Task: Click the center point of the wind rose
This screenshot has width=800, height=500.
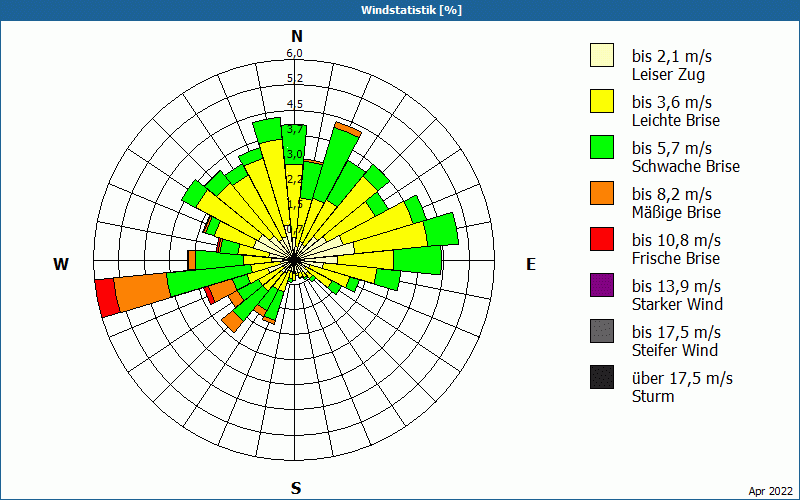Action: [x=294, y=260]
